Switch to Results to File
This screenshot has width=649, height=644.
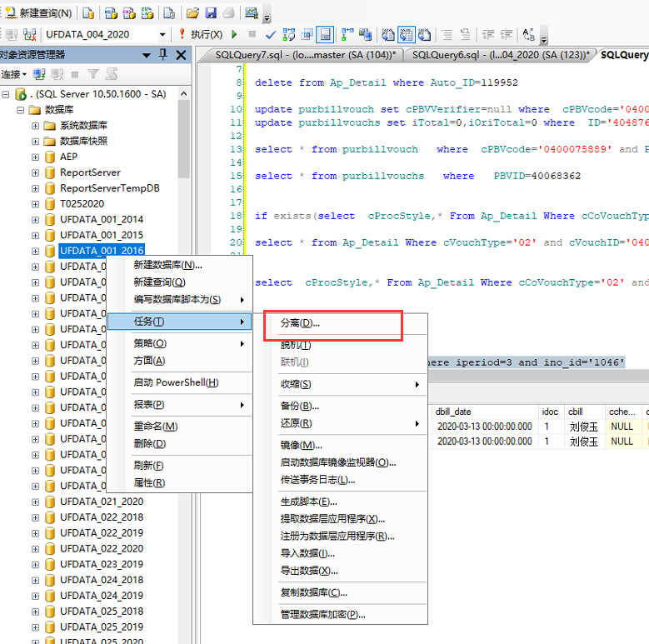click(424, 35)
